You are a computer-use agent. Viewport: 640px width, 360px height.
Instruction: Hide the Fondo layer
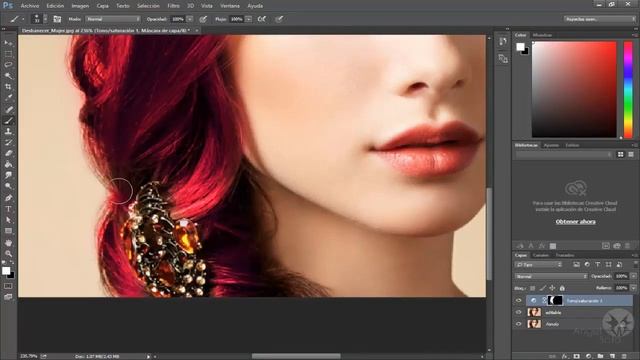(x=518, y=324)
